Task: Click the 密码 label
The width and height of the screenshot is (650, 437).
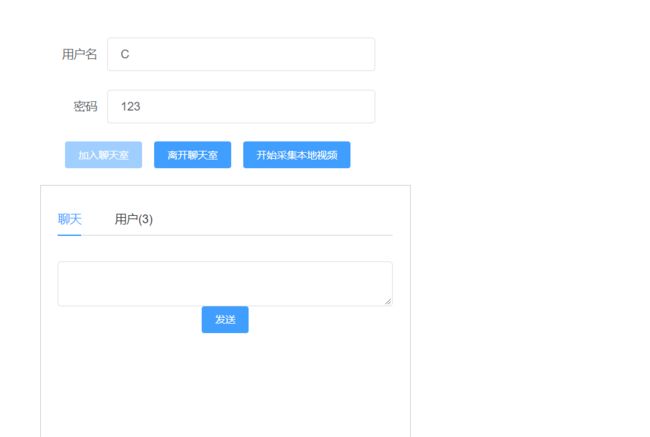Action: (x=85, y=107)
